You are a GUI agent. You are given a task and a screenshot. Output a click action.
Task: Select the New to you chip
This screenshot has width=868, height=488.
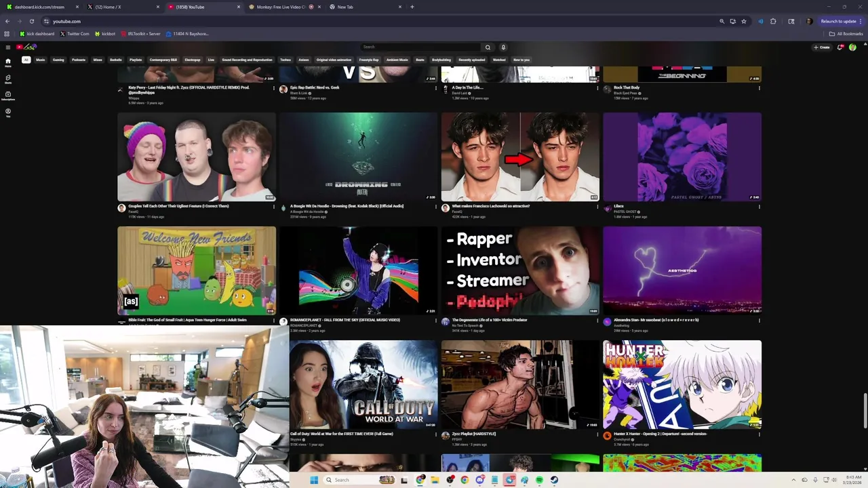[521, 60]
